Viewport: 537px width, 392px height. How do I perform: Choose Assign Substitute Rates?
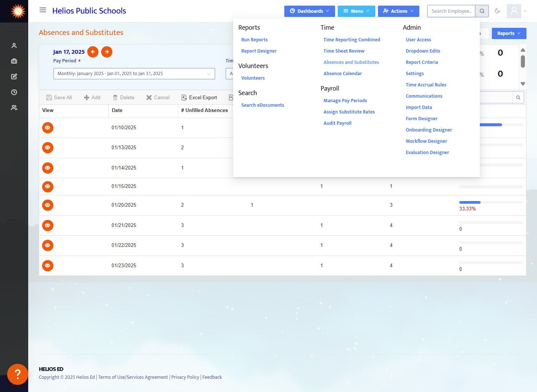coord(349,112)
